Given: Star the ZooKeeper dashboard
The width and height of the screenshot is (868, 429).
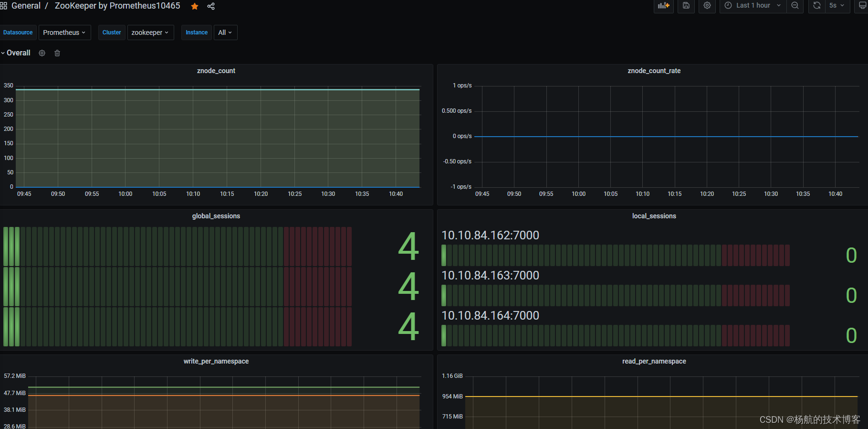Looking at the screenshot, I should (195, 6).
